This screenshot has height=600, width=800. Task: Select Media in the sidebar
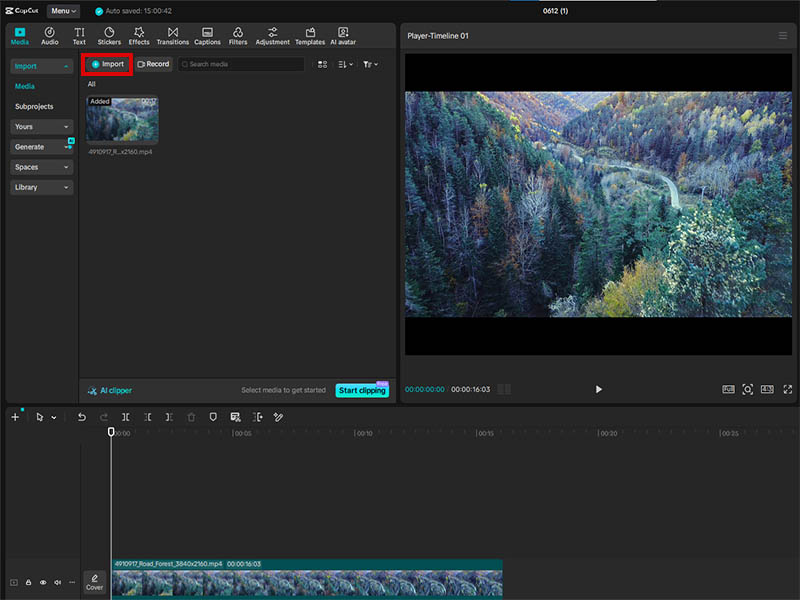(24, 86)
